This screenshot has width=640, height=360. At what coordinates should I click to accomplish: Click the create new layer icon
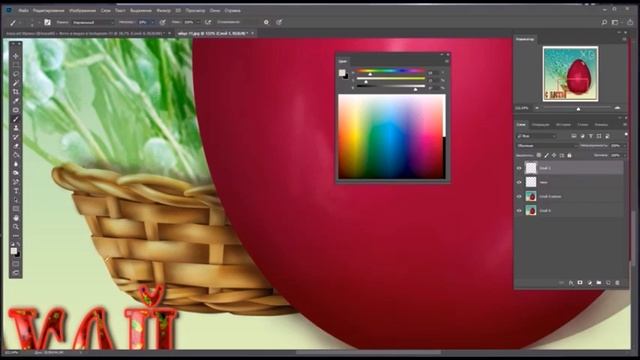pyautogui.click(x=608, y=282)
